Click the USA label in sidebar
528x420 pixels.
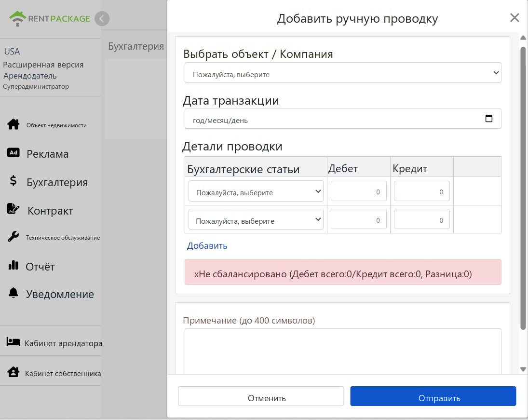(12, 52)
